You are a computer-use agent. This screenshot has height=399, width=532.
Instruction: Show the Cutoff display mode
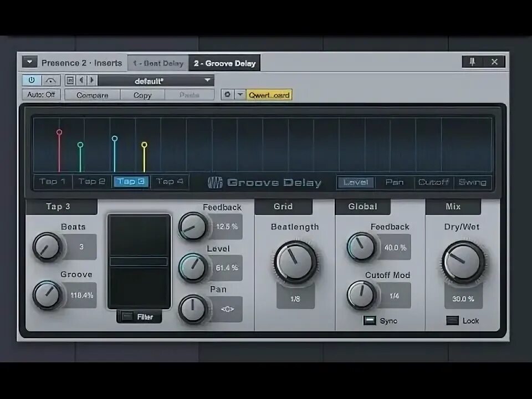point(433,182)
